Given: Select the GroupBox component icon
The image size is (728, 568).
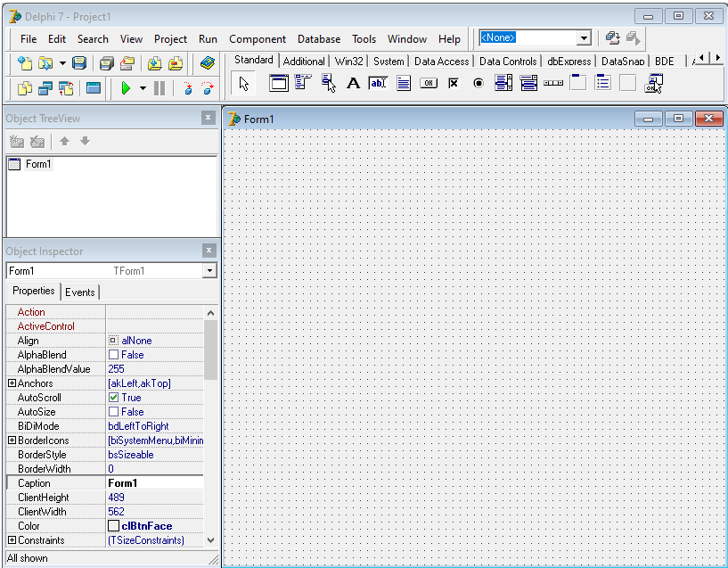Looking at the screenshot, I should click(578, 83).
